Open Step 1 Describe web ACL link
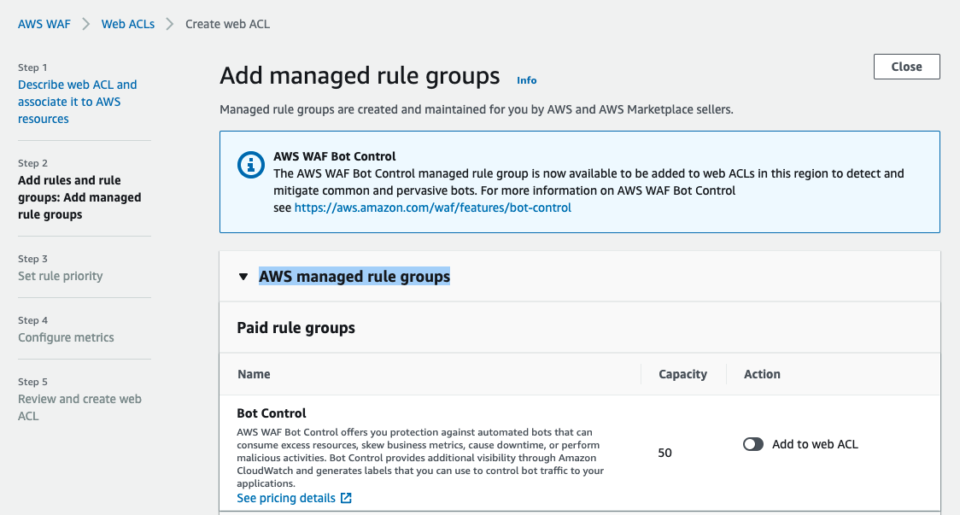Viewport: 960px width, 515px height. click(77, 102)
